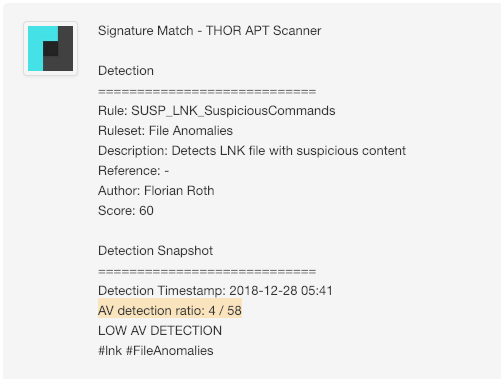Click the separator under Detection heading
The image size is (501, 379).
(x=207, y=91)
